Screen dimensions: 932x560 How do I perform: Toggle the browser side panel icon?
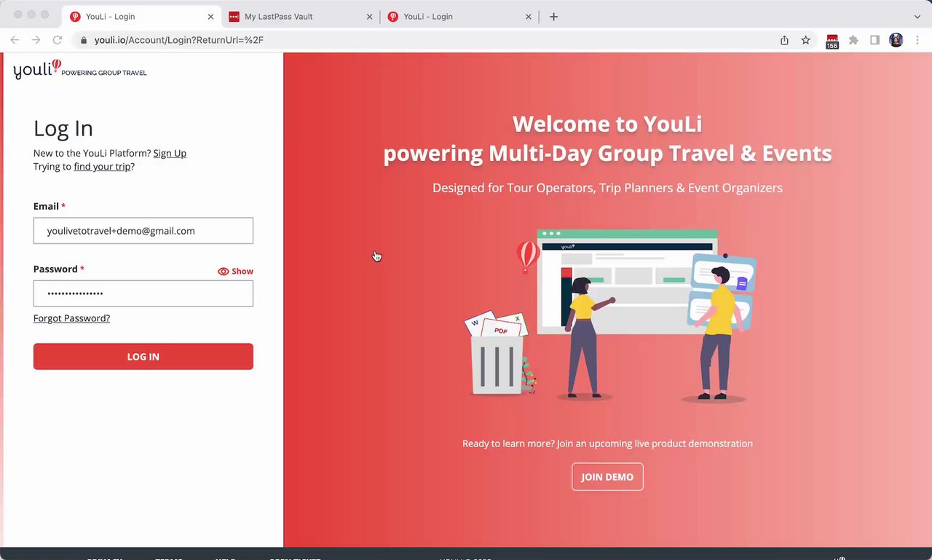tap(875, 40)
